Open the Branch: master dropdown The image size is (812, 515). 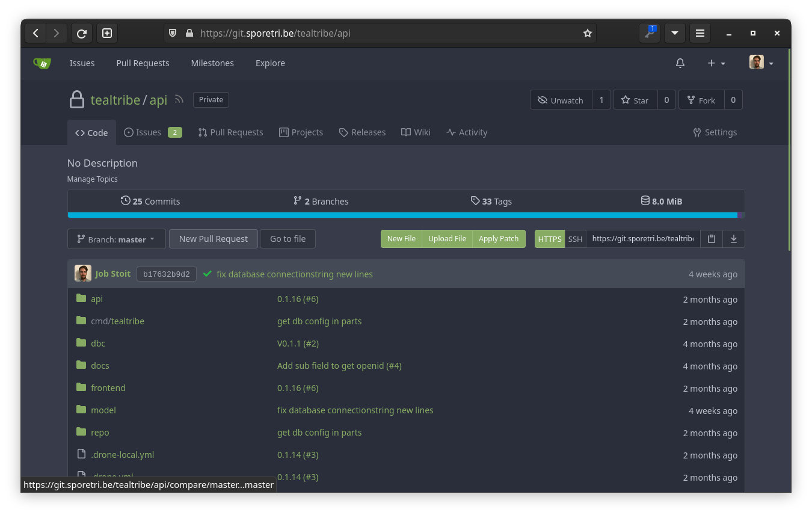coord(115,239)
